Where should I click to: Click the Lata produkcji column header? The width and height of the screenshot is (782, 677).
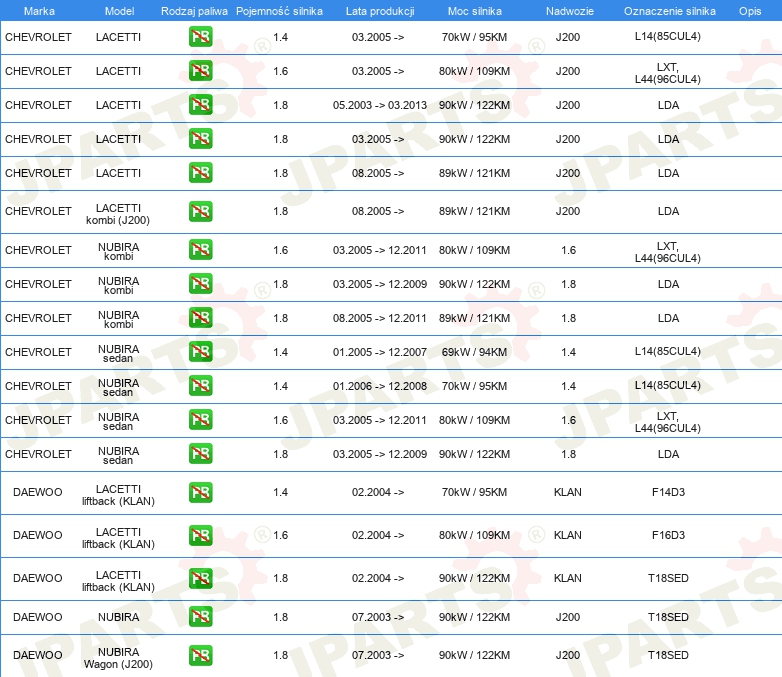pyautogui.click(x=380, y=11)
